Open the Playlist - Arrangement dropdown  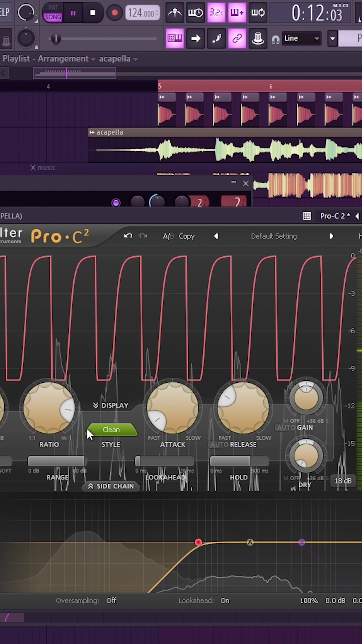(48, 59)
